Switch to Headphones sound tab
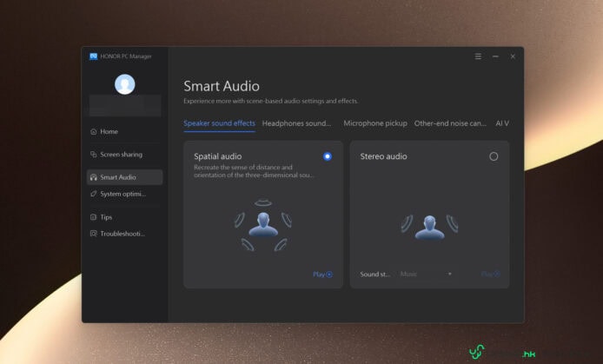 (296, 123)
